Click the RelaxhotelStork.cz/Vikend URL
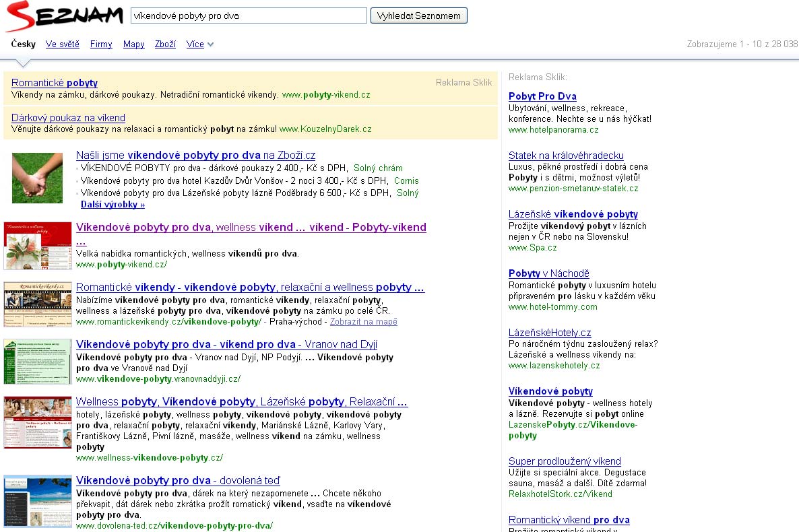 (560, 494)
